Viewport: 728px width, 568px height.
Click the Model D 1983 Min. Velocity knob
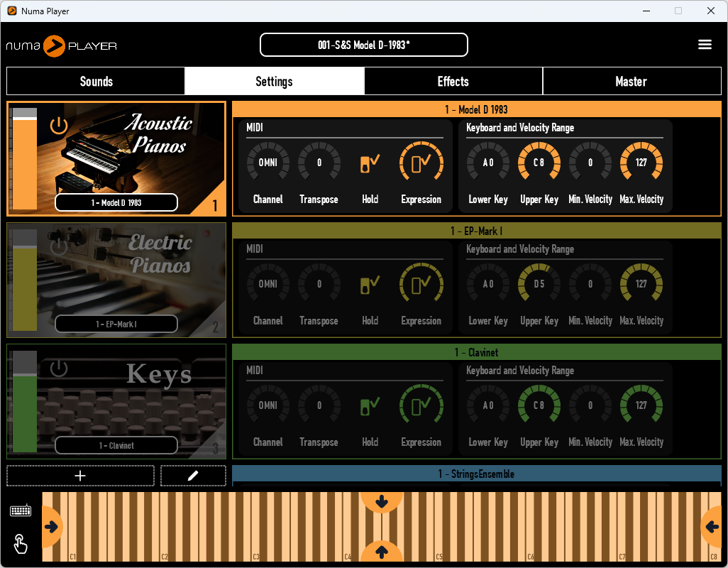[590, 162]
